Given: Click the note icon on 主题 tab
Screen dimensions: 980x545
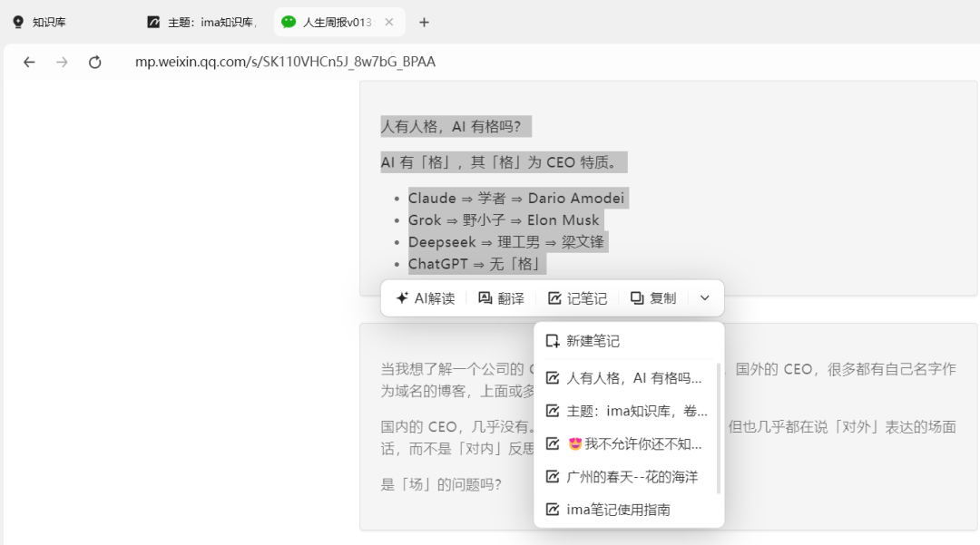Looking at the screenshot, I should tap(153, 22).
